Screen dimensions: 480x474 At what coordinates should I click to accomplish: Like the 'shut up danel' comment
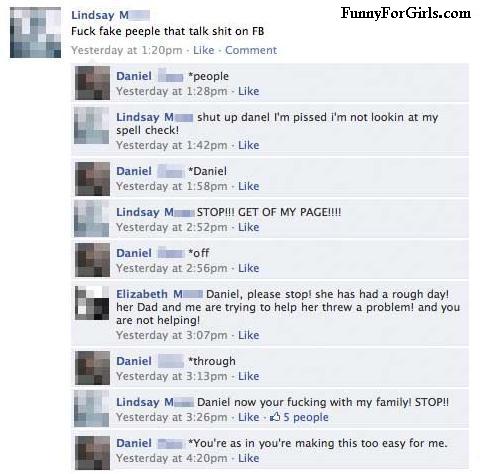point(248,145)
